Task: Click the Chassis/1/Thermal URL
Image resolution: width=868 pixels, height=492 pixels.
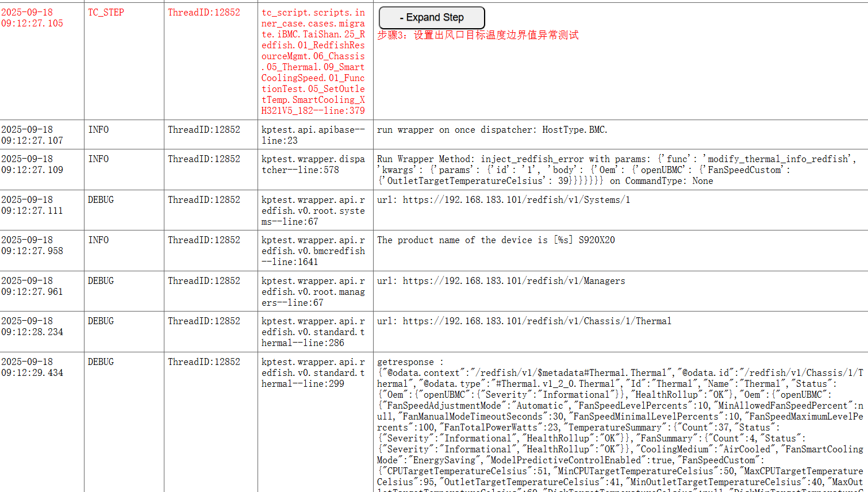Action: coord(524,321)
